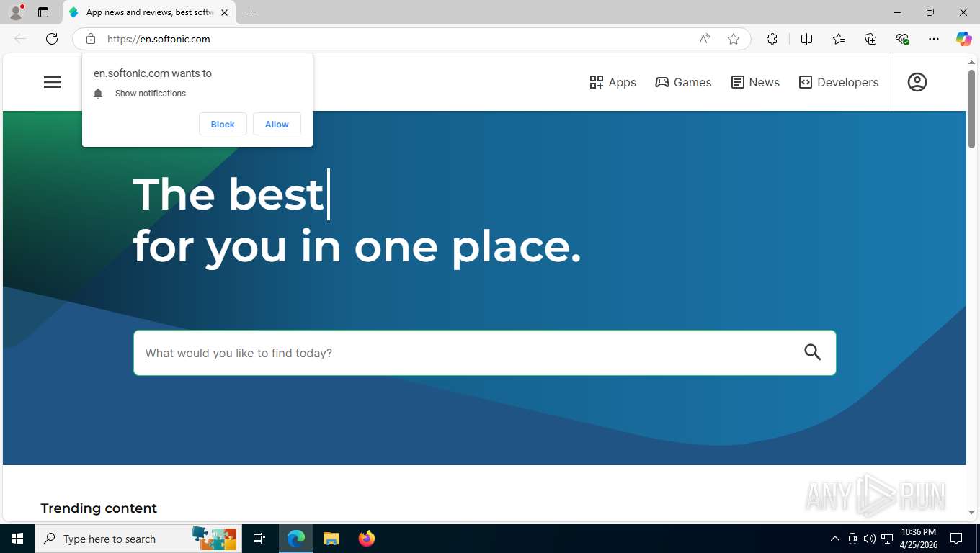Open the Developers navigation item

pyautogui.click(x=839, y=82)
